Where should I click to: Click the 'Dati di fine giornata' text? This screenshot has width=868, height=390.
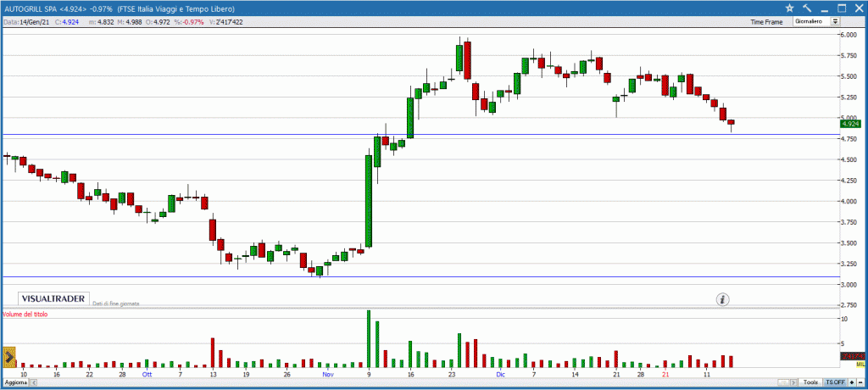[115, 304]
